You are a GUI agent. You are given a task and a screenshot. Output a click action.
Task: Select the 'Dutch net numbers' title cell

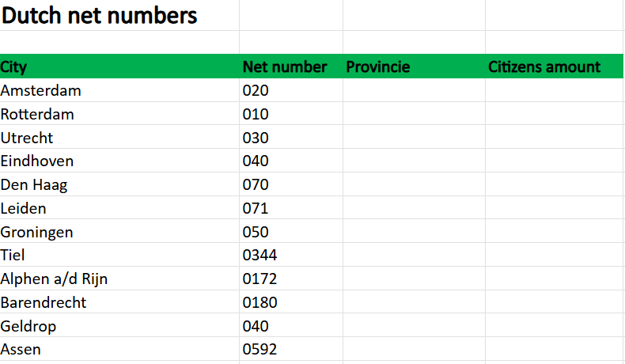tap(119, 15)
